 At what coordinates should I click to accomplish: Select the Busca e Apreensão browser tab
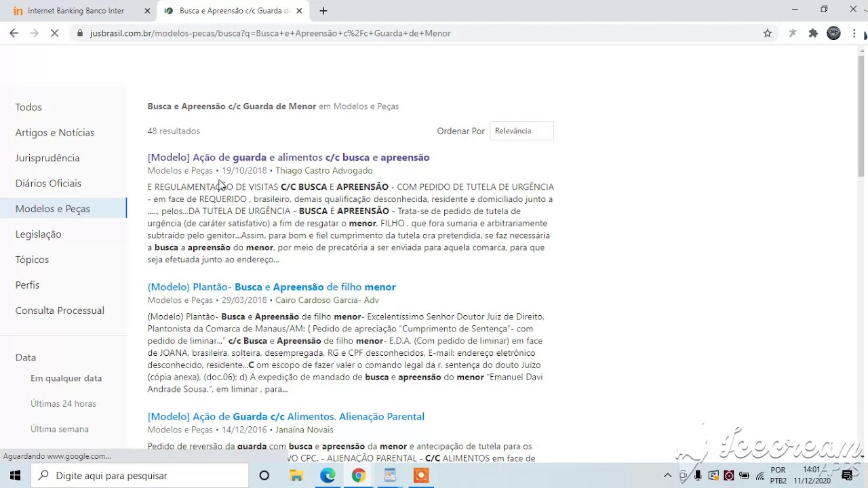[234, 11]
